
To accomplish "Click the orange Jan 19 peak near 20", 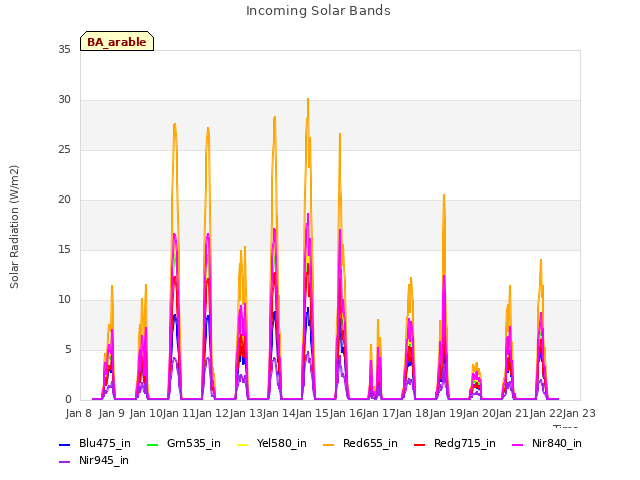I will 444,195.
